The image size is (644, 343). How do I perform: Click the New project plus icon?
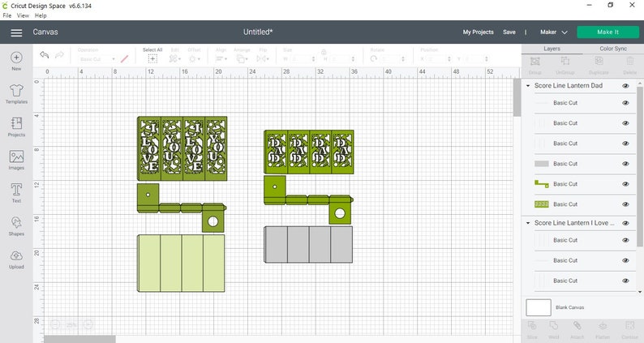16,58
